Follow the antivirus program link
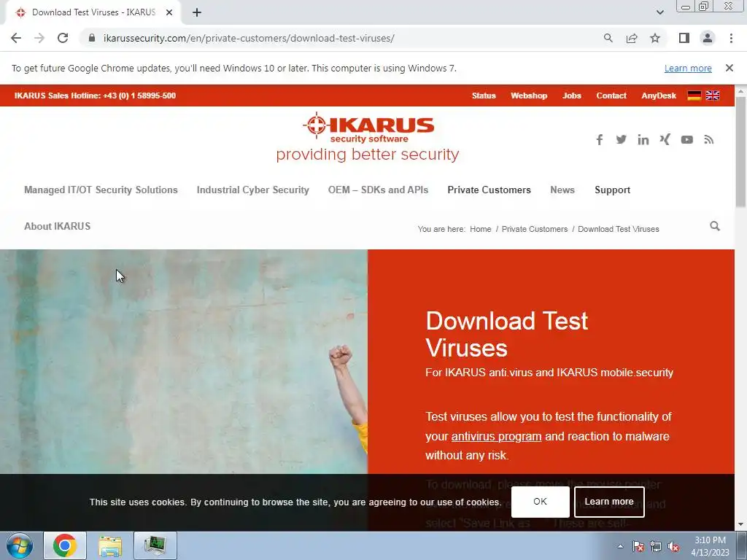 [x=496, y=436]
